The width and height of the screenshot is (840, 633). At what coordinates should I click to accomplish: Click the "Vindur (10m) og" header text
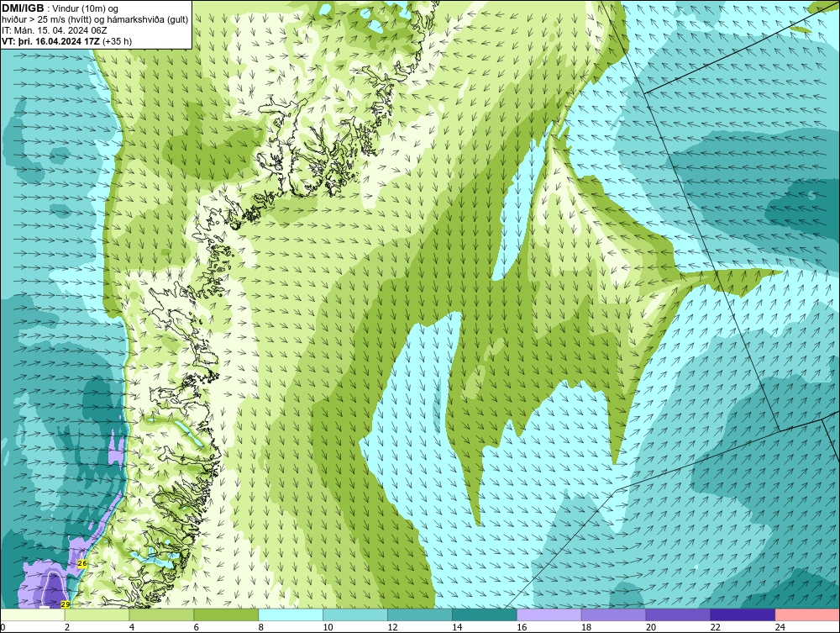coord(85,9)
